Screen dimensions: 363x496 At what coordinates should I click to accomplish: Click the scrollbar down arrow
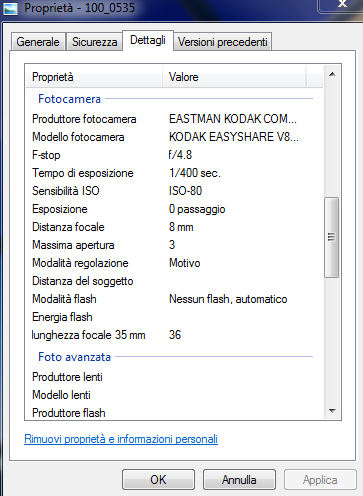pos(332,410)
